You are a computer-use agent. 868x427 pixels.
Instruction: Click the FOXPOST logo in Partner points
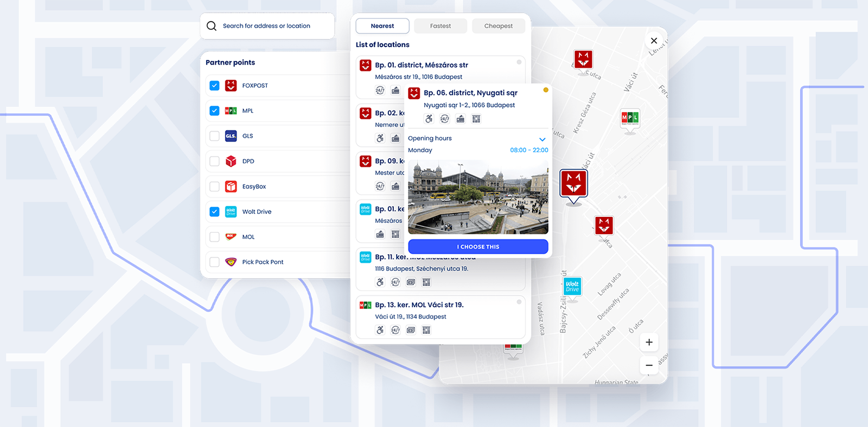[x=231, y=86]
